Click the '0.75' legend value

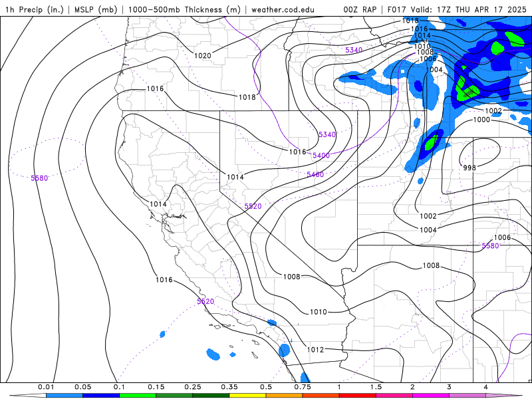pos(303,387)
